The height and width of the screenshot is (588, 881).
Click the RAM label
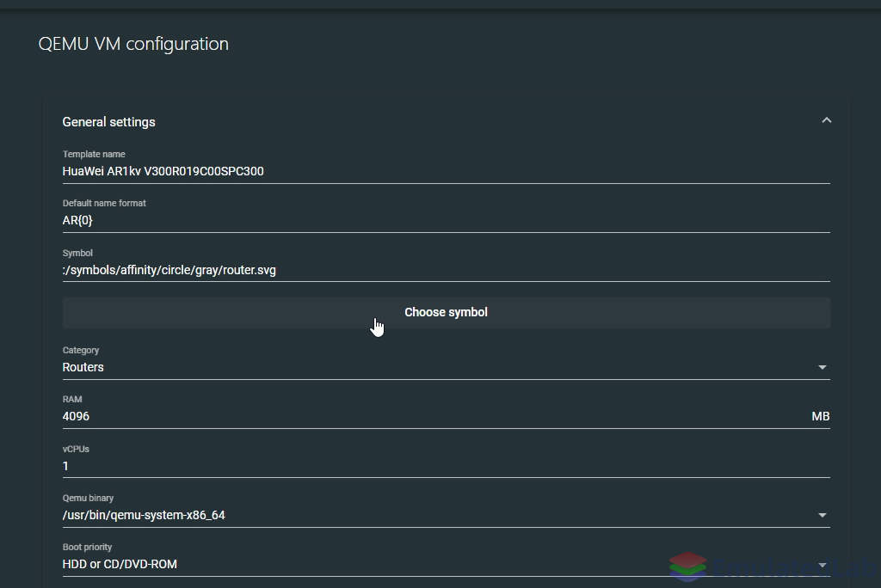[72, 399]
